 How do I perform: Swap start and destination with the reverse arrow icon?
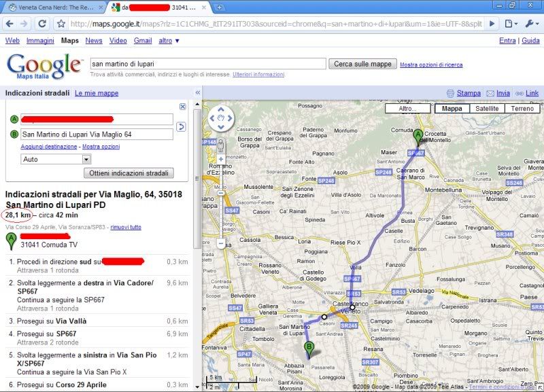(182, 126)
